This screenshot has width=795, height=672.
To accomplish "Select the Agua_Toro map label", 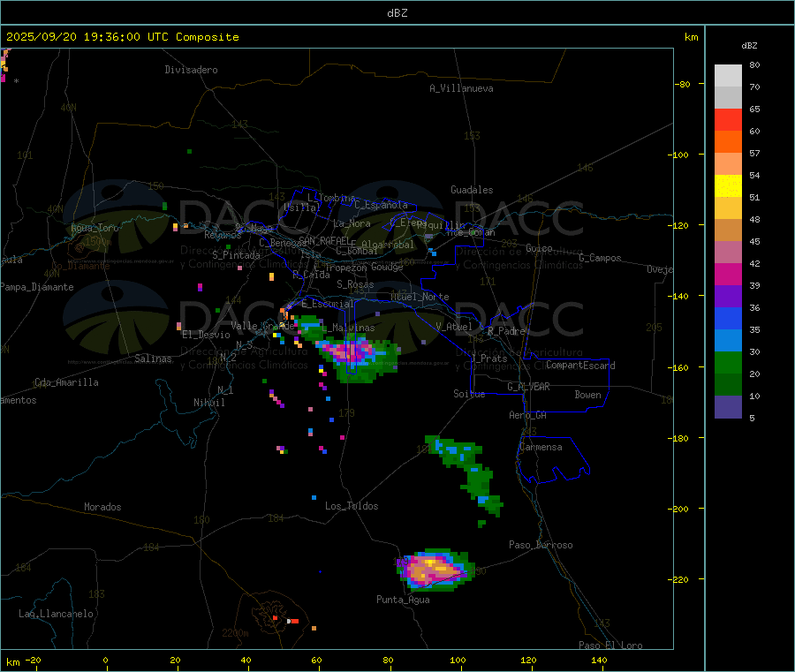I will (95, 228).
